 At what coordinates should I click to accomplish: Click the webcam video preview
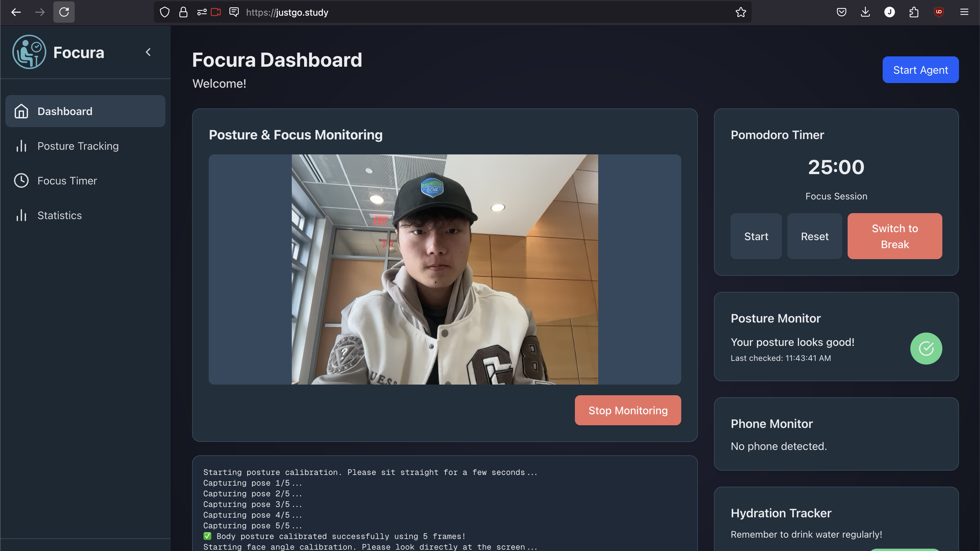[x=444, y=269]
